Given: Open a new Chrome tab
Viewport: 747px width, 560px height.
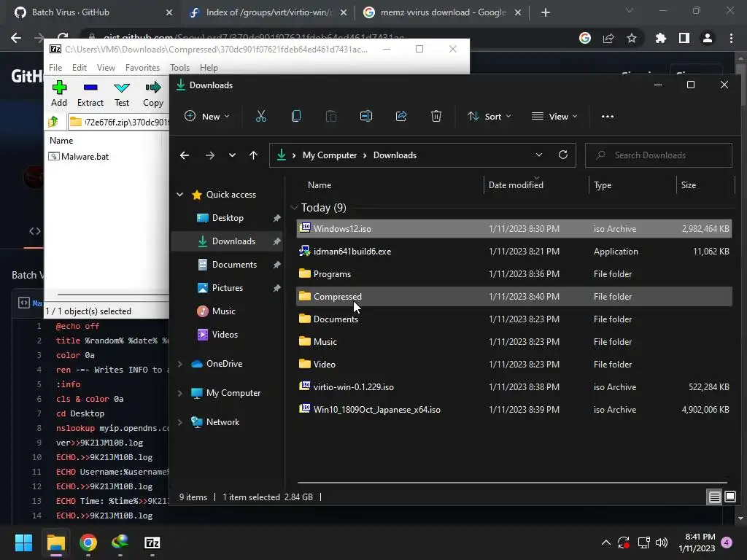Looking at the screenshot, I should pyautogui.click(x=546, y=12).
